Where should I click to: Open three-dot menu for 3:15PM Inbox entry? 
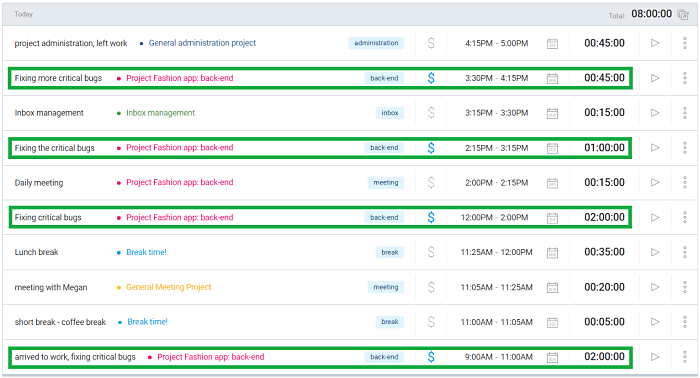point(684,113)
